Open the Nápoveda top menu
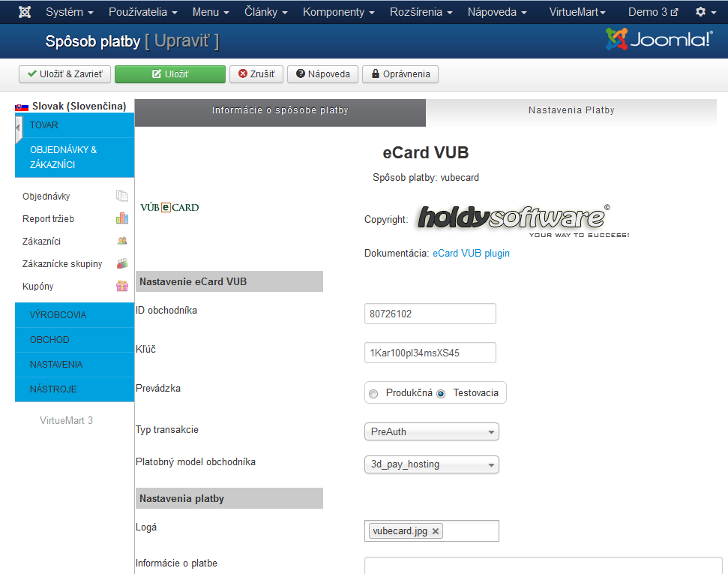The image size is (728, 574). [x=497, y=12]
